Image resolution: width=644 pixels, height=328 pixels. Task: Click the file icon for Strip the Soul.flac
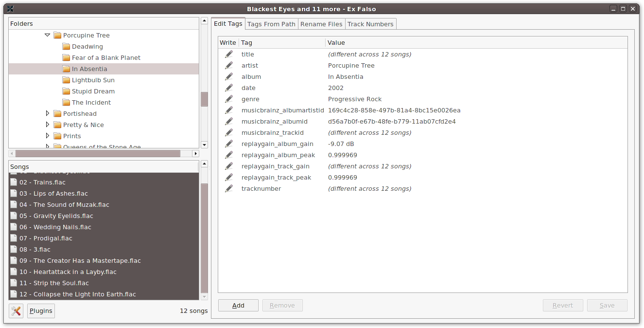(14, 283)
